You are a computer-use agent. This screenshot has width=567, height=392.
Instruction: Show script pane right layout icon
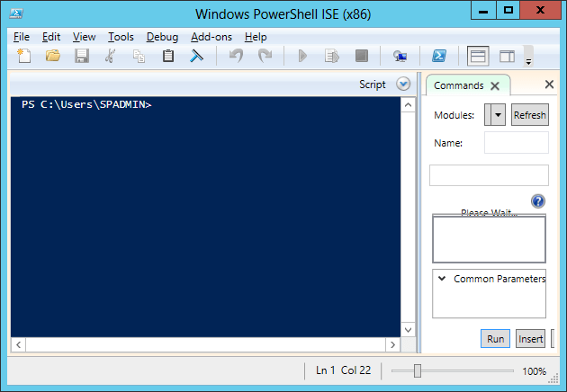(x=507, y=57)
